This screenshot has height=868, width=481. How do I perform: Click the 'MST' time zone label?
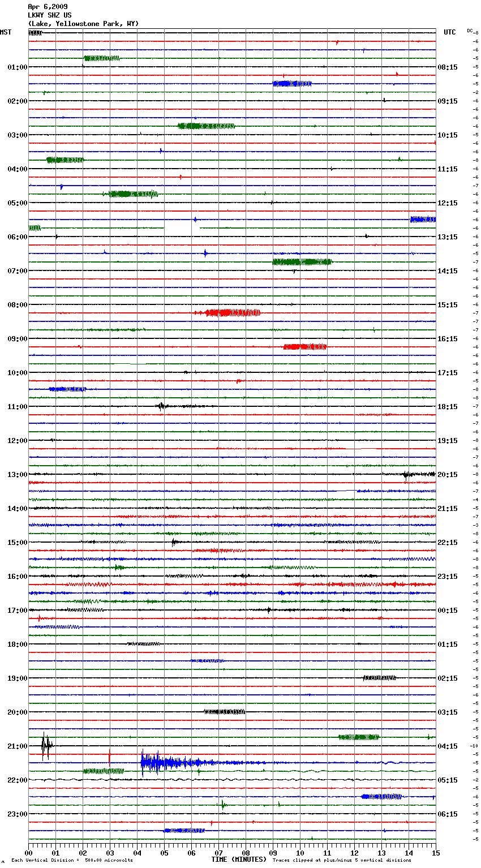pos(6,32)
